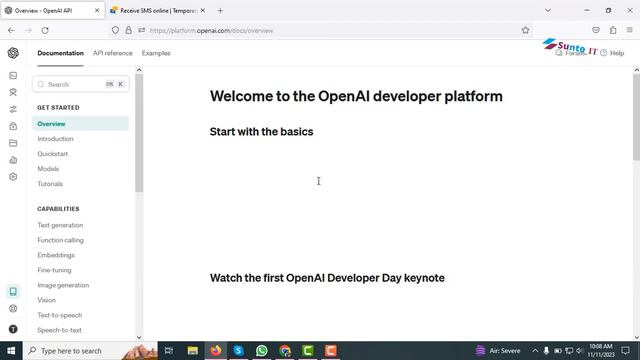The image size is (640, 360).
Task: Open File Explorer from the taskbar
Action: (x=193, y=351)
